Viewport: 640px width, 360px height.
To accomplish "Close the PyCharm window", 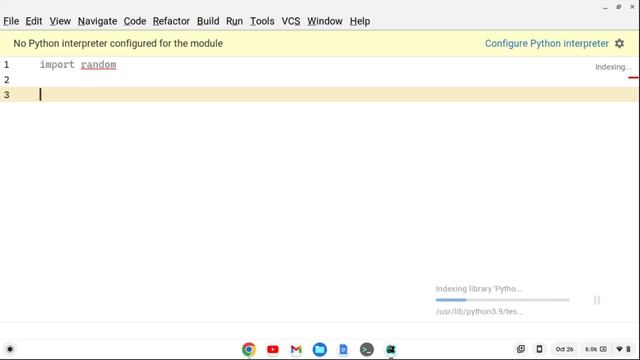I will point(632,7).
